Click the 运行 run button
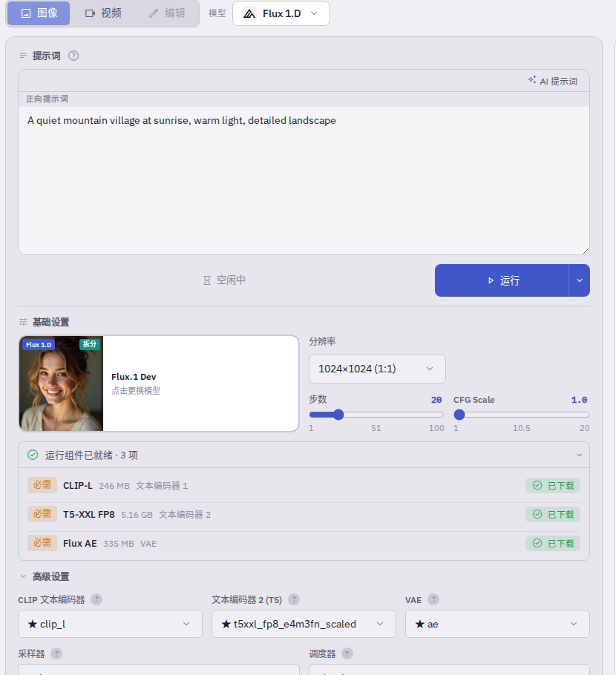 (x=502, y=280)
